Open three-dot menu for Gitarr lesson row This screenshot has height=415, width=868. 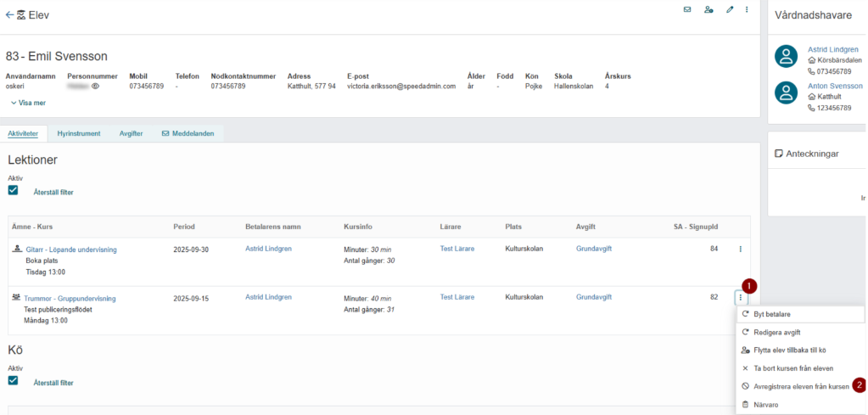pos(740,249)
